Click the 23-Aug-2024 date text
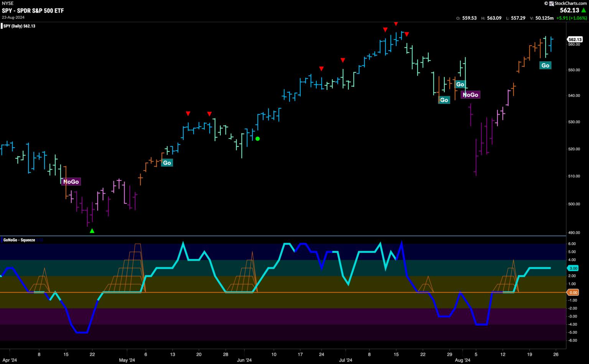 pos(13,17)
